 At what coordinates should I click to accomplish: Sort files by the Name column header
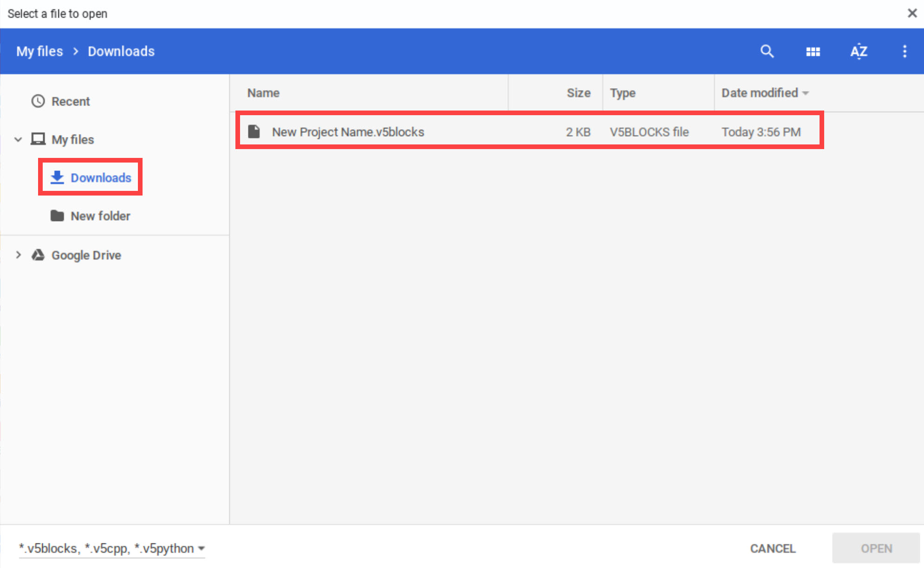click(263, 93)
